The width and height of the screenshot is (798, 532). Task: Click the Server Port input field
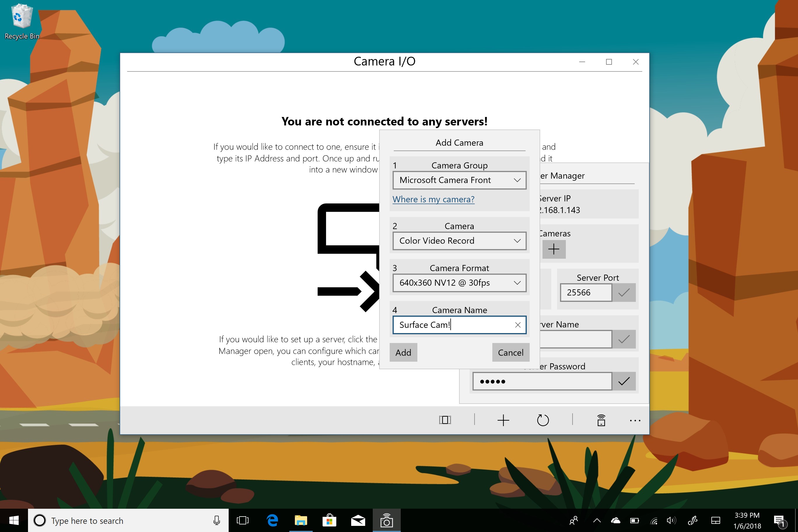click(x=586, y=293)
